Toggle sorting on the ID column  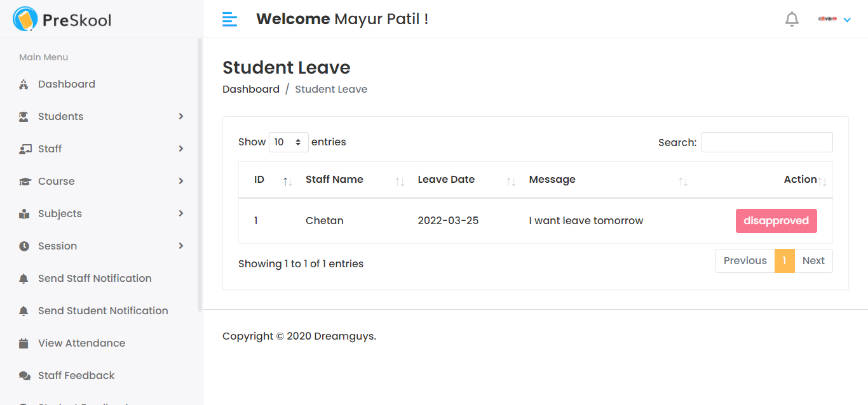click(x=287, y=181)
